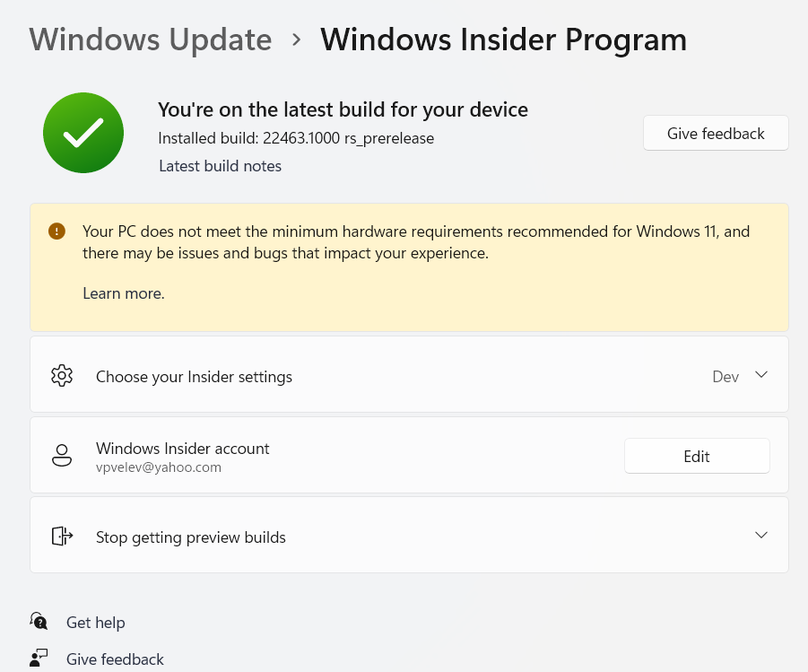
Task: Click the Edit account button
Action: 697,456
